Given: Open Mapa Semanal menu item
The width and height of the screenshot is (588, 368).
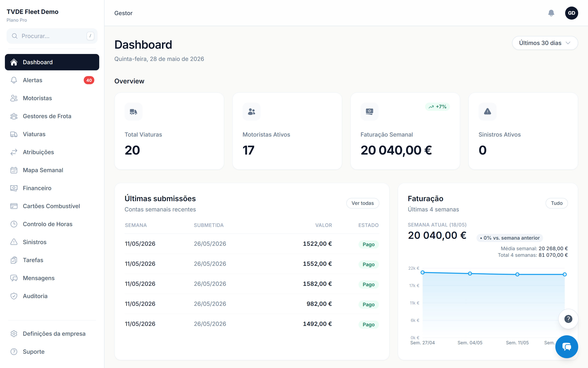Looking at the screenshot, I should [52, 170].
